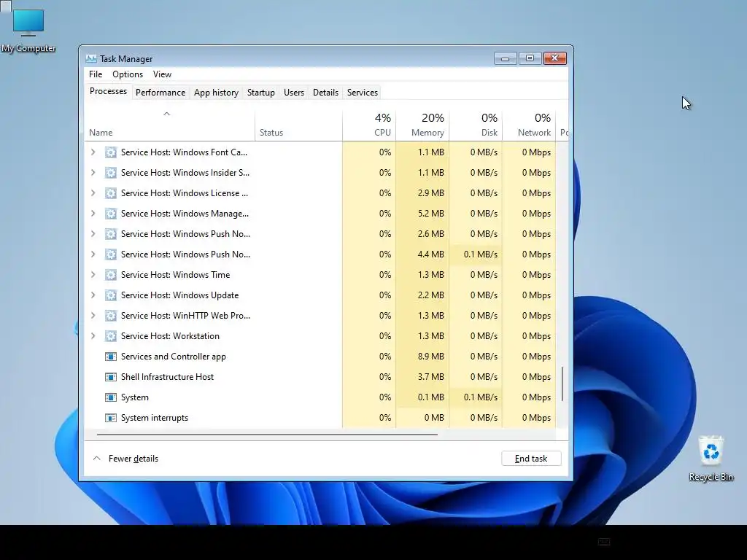Click the Services and Controller app icon
Viewport: 747px width, 560px height.
click(111, 357)
